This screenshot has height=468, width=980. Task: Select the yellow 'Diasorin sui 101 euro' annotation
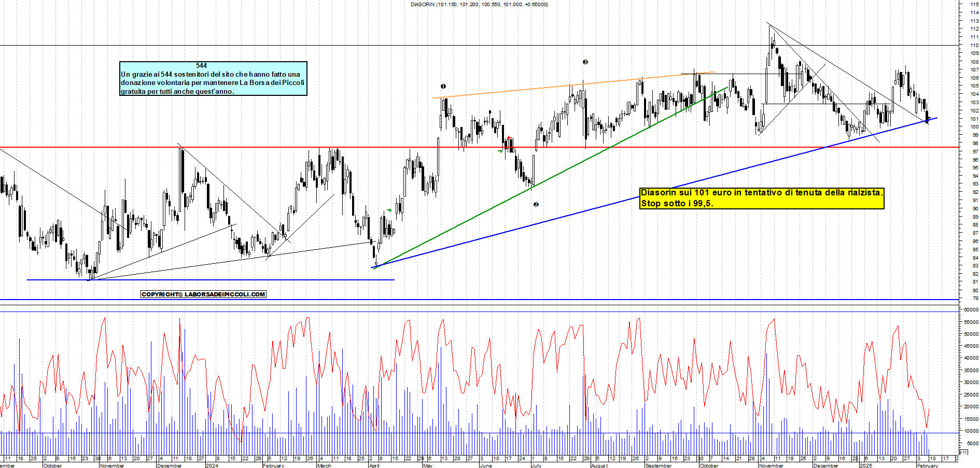pyautogui.click(x=762, y=198)
